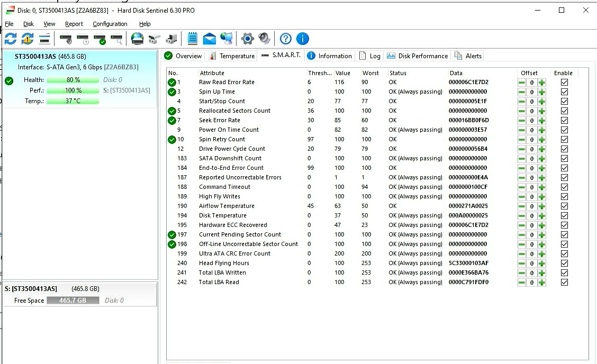Click the Free Space 465.7 GB bar
597x364 pixels.
[73, 301]
